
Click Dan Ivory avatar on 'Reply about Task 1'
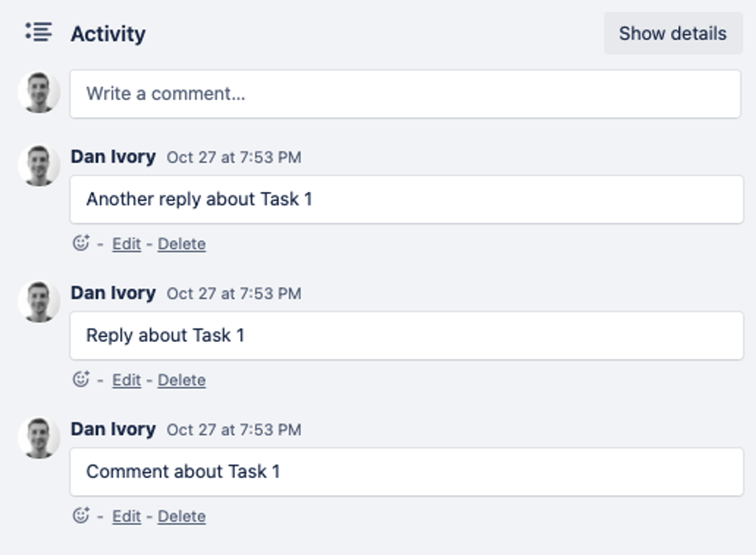(39, 302)
